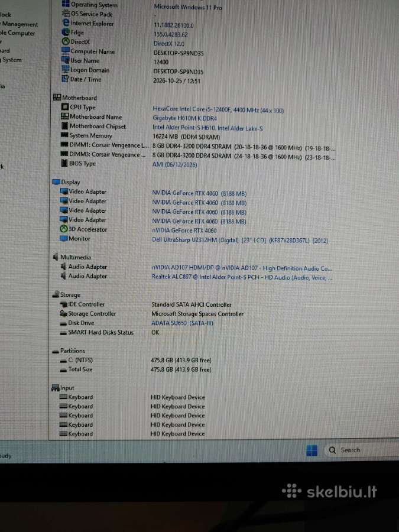
Task: Click the Storage Controller icon
Action: pyautogui.click(x=63, y=313)
